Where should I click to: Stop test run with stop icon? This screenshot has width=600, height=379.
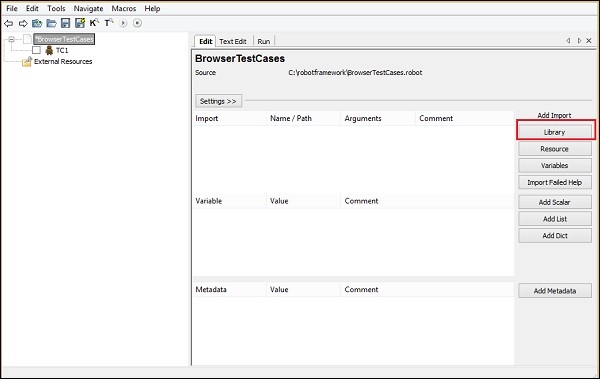coord(137,23)
